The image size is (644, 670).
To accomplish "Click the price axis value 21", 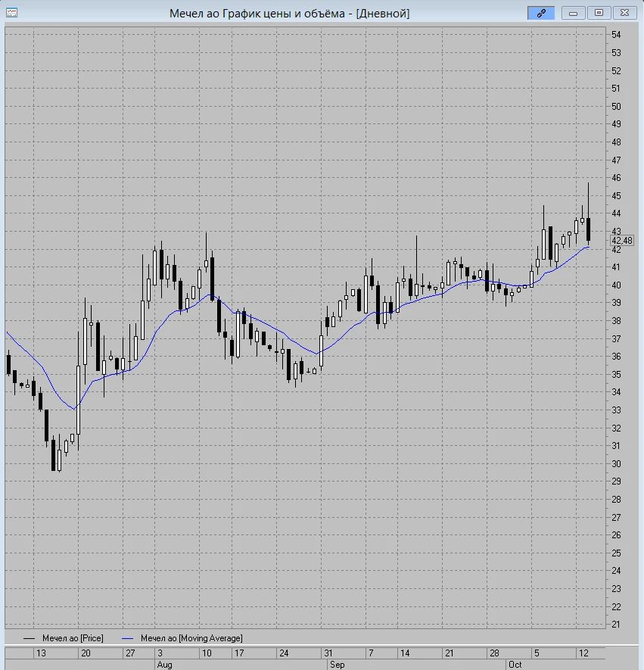I will (616, 625).
